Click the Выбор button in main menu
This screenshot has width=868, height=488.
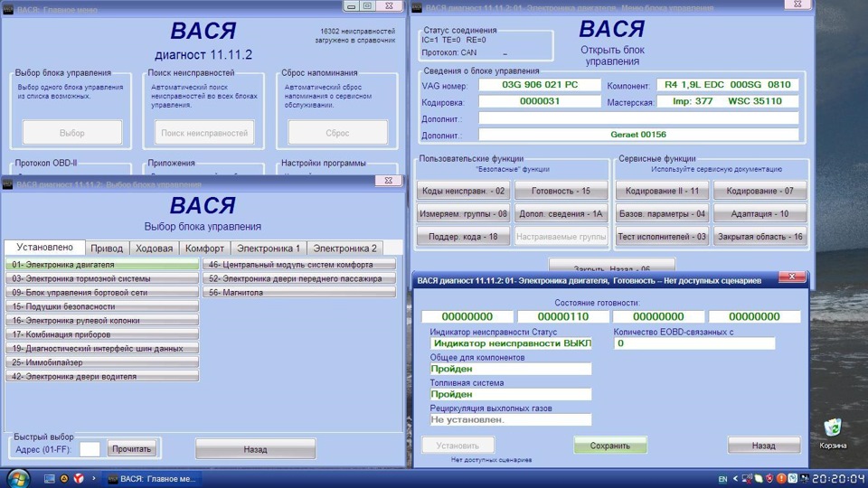click(x=72, y=133)
